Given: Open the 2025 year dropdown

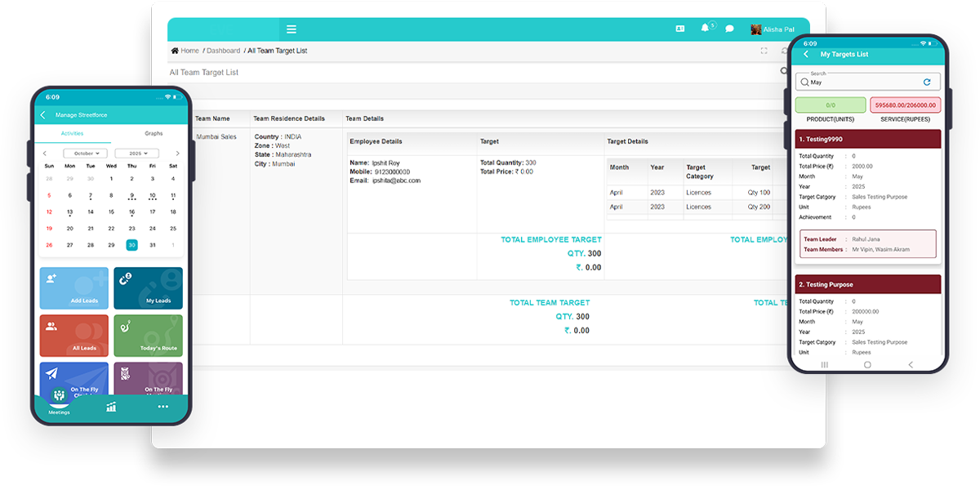Looking at the screenshot, I should pos(136,154).
